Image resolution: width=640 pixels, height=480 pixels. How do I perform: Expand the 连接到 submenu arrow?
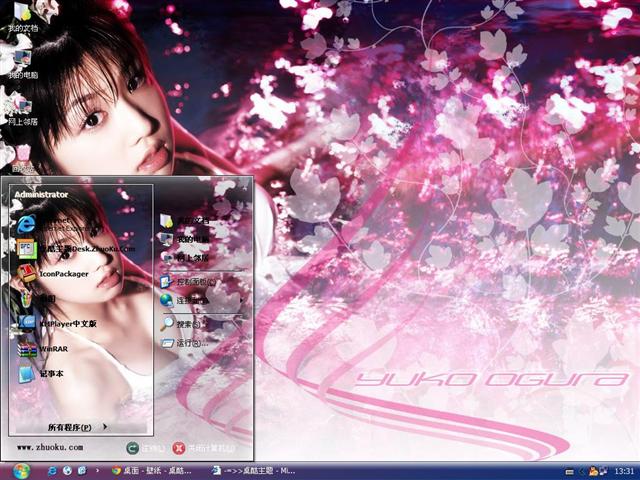239,300
